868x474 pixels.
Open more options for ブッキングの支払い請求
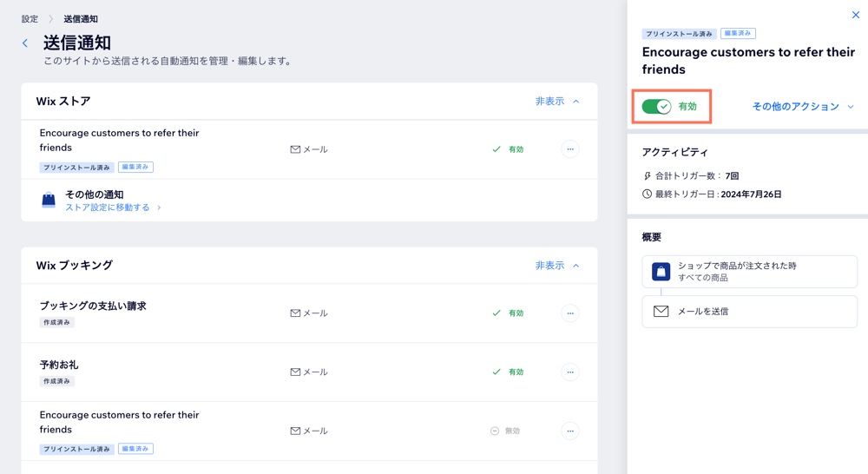coord(570,313)
